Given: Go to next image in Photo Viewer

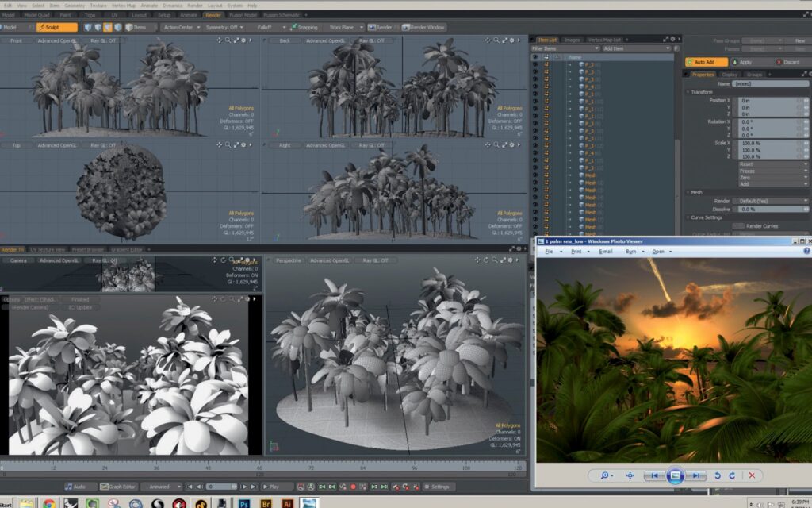Looking at the screenshot, I should (695, 475).
